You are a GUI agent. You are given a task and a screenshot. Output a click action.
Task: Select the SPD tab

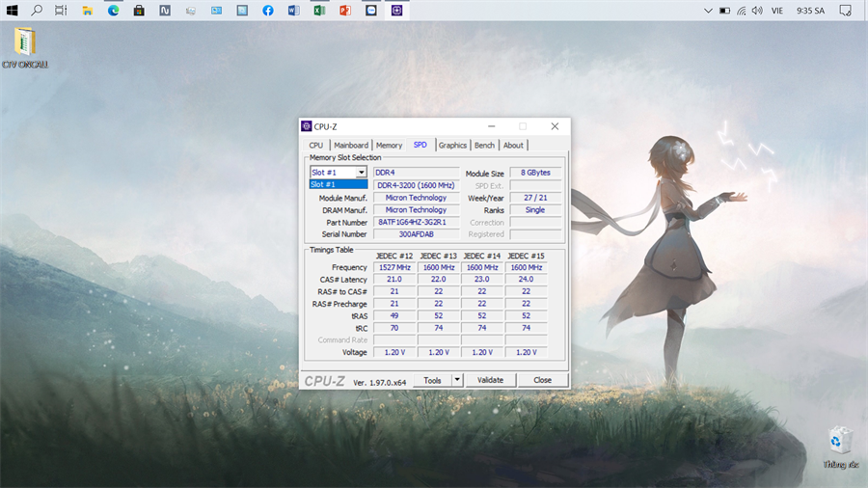[420, 145]
